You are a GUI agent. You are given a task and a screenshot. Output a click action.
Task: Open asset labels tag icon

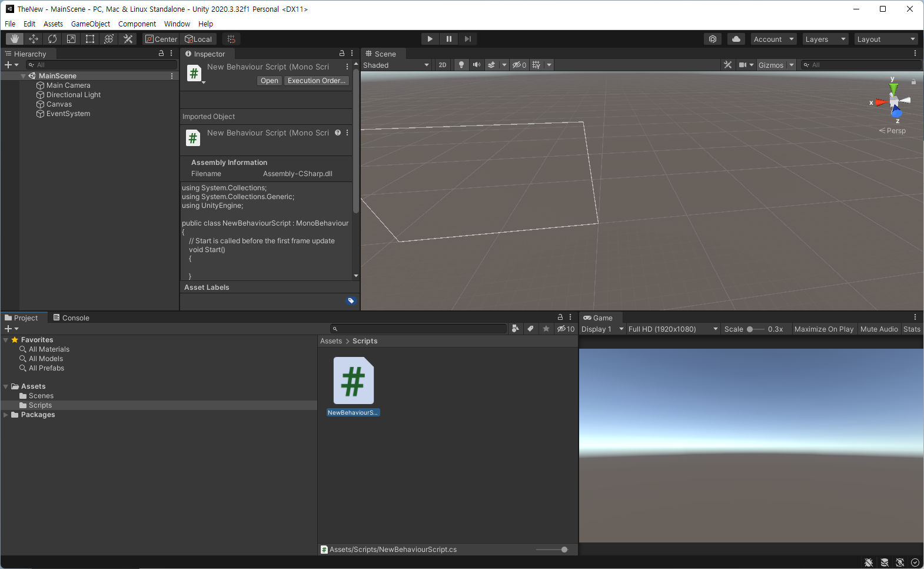coord(351,301)
